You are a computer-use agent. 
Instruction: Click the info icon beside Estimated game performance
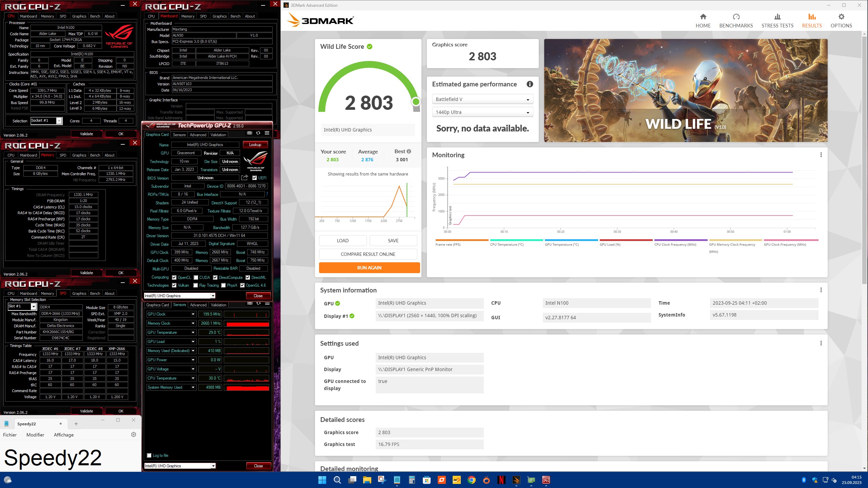tap(530, 84)
